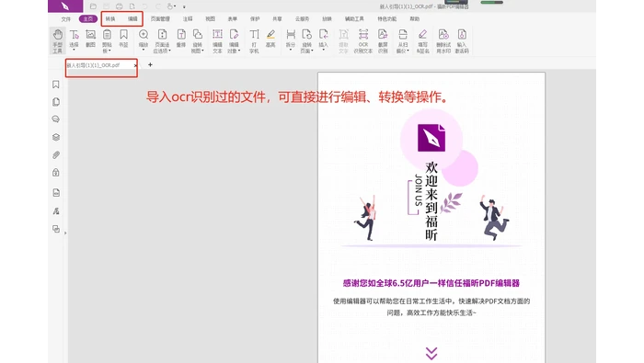The image size is (644, 363).
Task: Open the 填写&签名 fill and sign tool
Action: (422, 41)
